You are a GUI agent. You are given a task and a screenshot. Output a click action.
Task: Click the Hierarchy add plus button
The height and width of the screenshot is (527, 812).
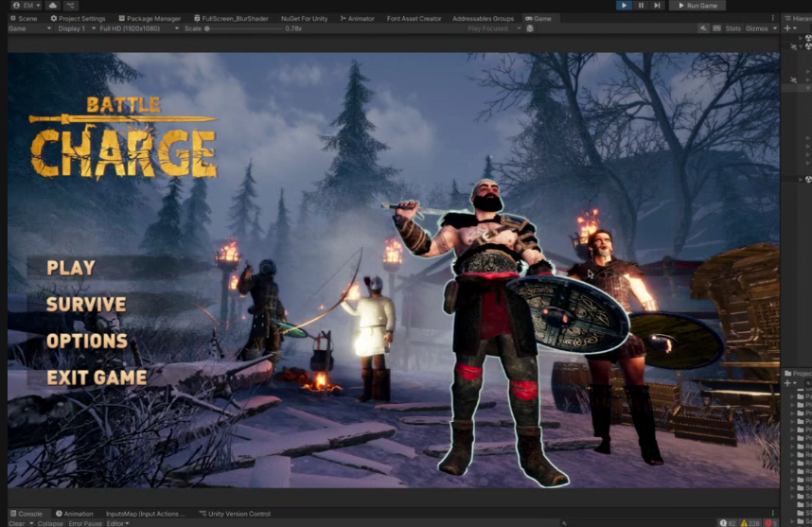click(x=787, y=28)
